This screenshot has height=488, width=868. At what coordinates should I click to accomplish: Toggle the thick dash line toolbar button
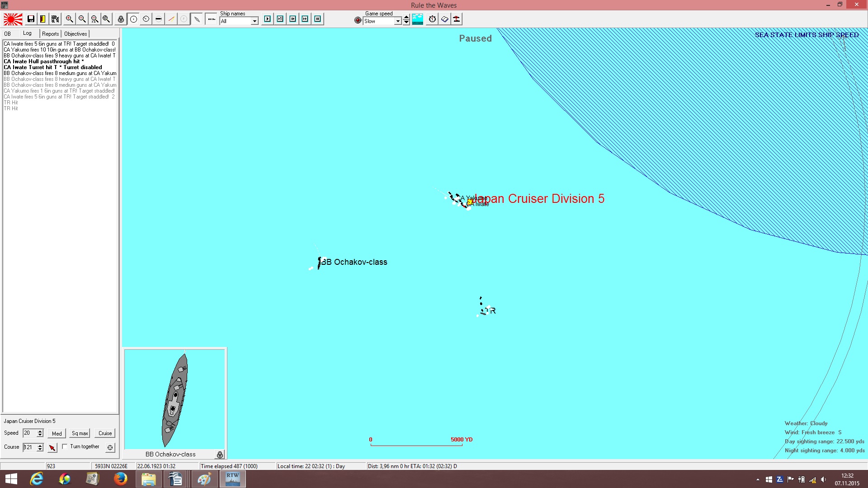pyautogui.click(x=159, y=19)
